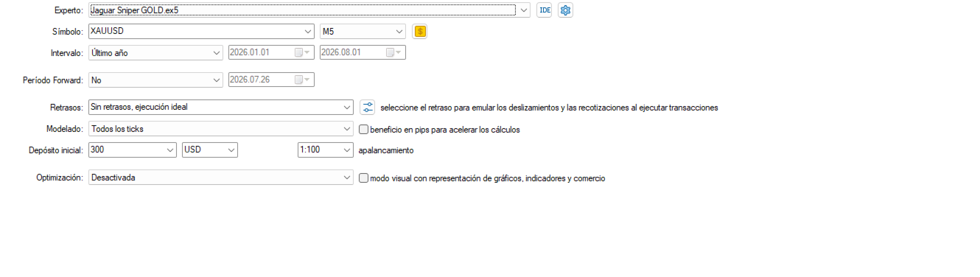Click the Símbolo label

point(67,32)
